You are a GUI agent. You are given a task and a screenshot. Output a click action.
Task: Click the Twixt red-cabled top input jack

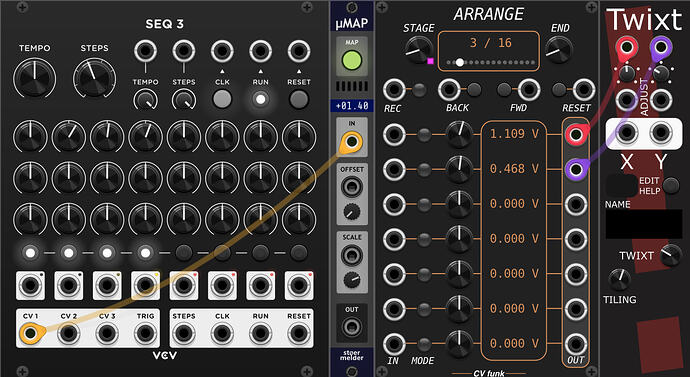pyautogui.click(x=627, y=48)
